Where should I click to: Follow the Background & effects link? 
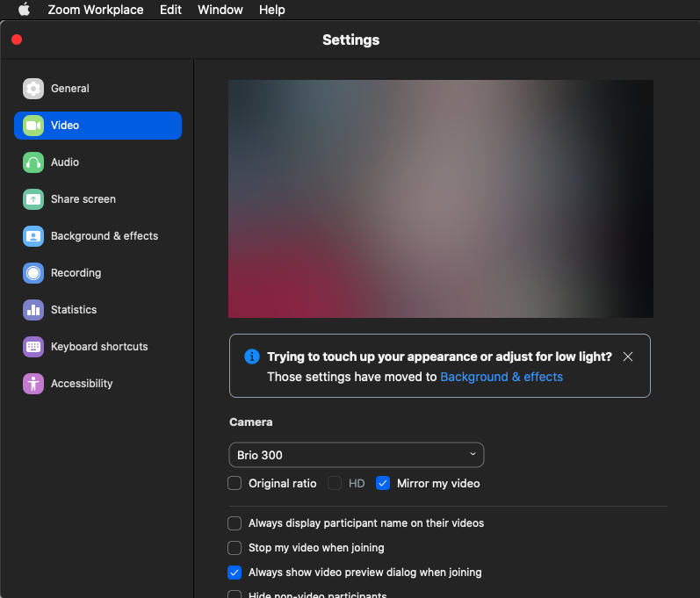[x=502, y=377]
